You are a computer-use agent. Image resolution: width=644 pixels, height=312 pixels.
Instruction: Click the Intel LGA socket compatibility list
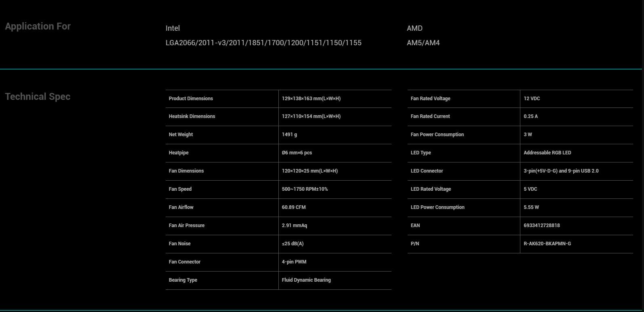pyautogui.click(x=263, y=43)
